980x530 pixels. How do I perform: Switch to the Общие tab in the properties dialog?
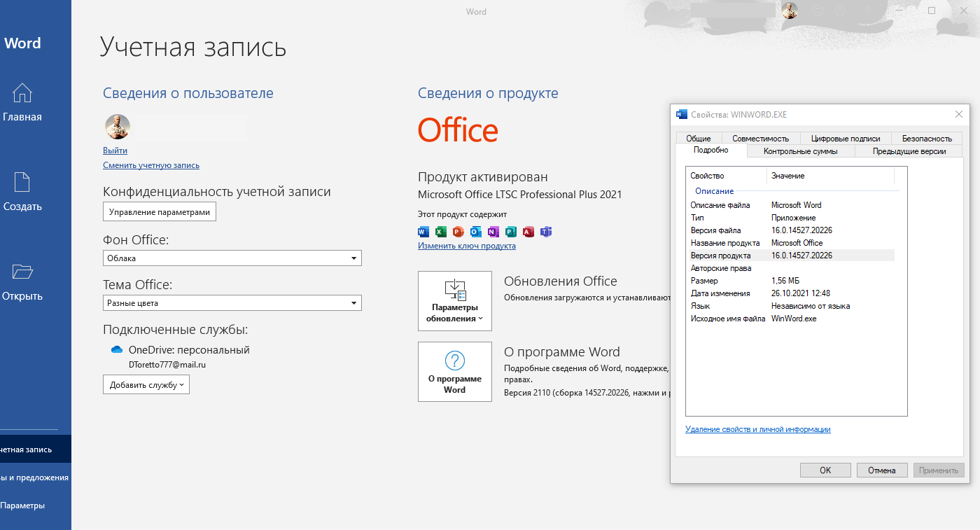coord(699,139)
